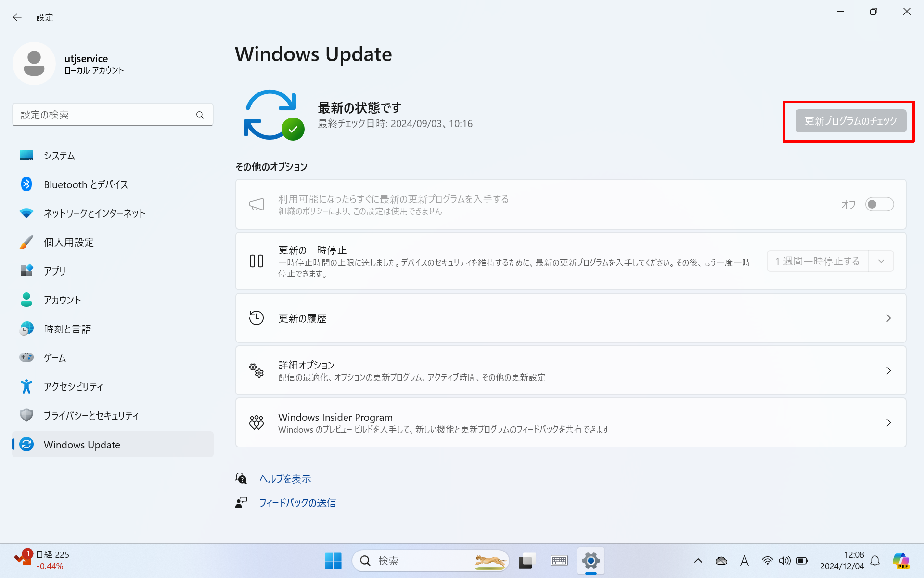The width and height of the screenshot is (924, 578).
Task: Open the Windows Start menu
Action: point(333,561)
